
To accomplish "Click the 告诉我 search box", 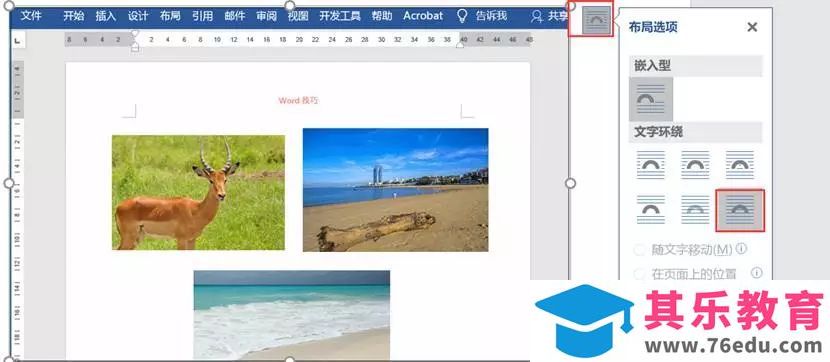I will tap(491, 16).
